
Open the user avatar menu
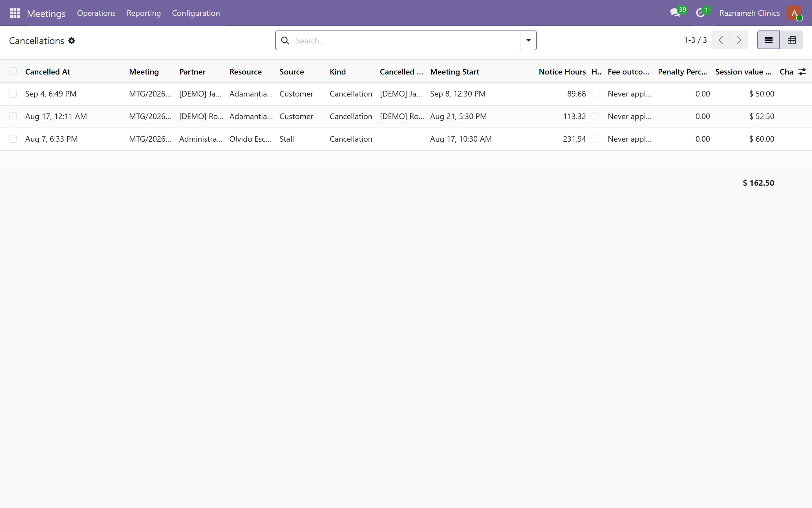794,13
